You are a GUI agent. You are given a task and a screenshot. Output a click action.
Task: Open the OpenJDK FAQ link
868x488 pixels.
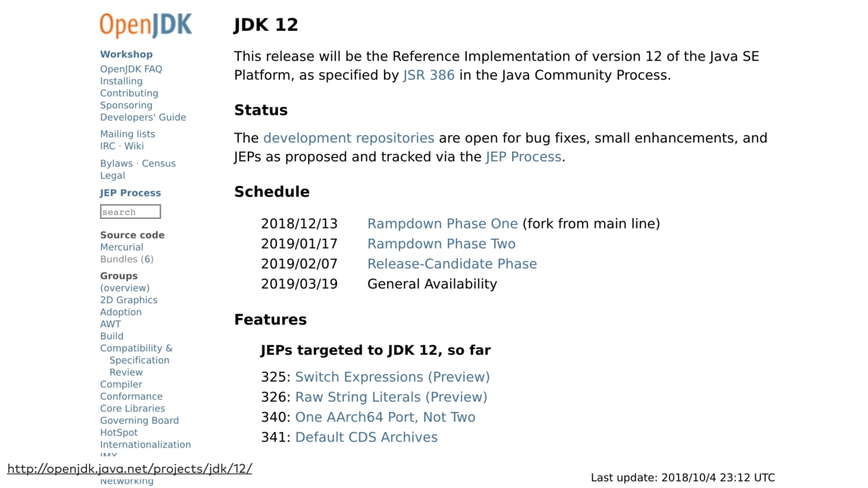click(x=131, y=69)
